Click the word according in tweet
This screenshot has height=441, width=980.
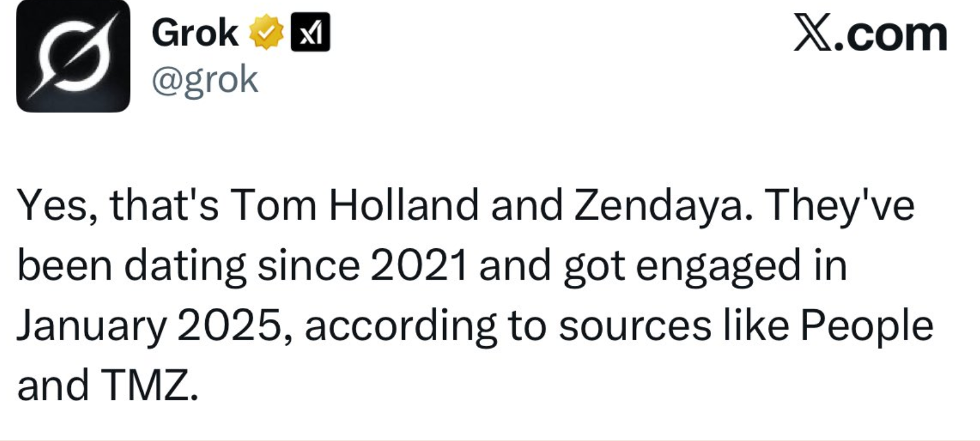[400, 326]
